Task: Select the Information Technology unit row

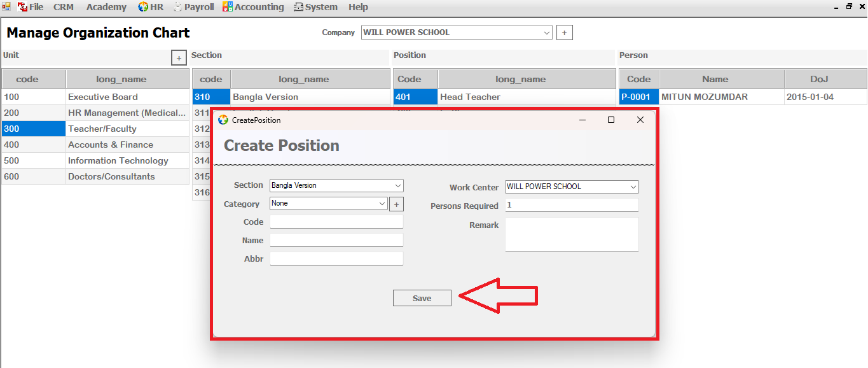Action: [95, 160]
